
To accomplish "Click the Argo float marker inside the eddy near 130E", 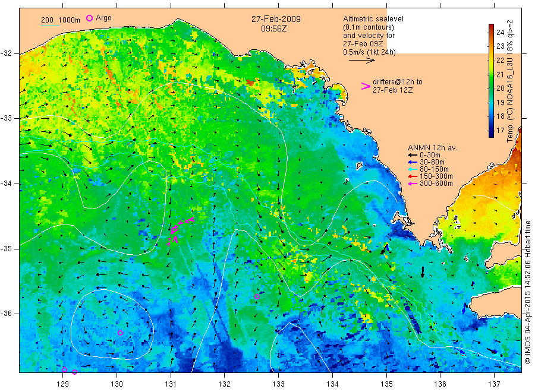I will pyautogui.click(x=120, y=333).
